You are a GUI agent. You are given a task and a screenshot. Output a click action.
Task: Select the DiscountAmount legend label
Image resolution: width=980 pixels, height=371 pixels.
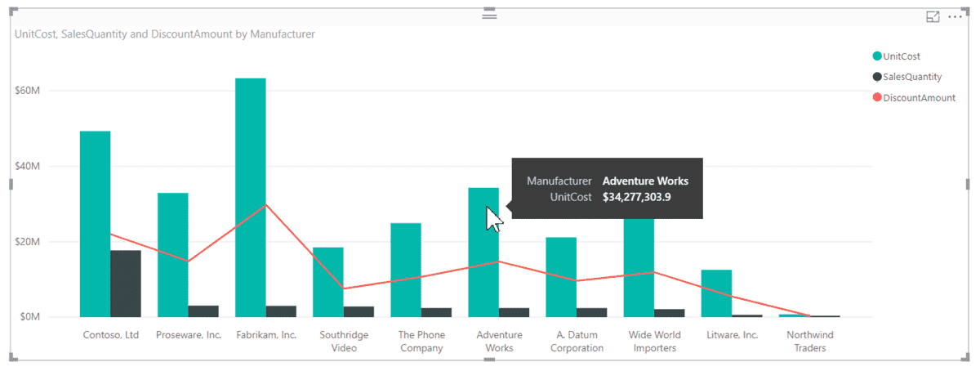(x=920, y=97)
